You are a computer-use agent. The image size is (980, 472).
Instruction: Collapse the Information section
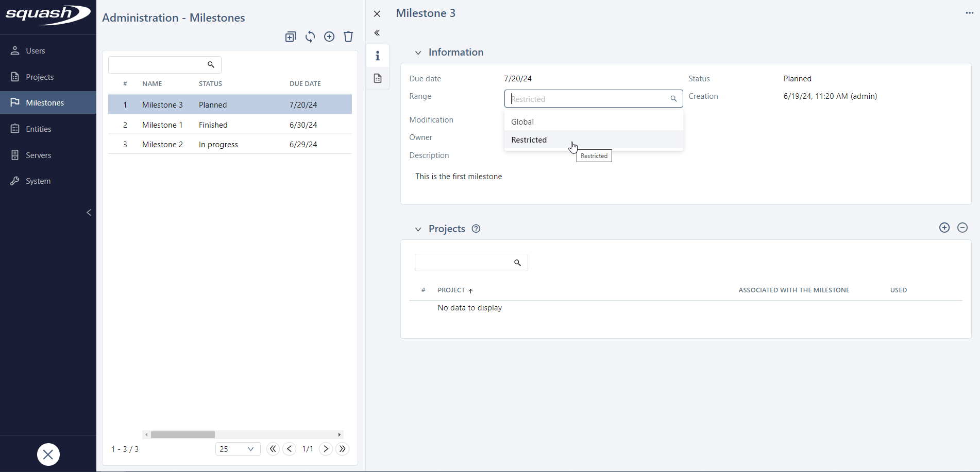418,53
